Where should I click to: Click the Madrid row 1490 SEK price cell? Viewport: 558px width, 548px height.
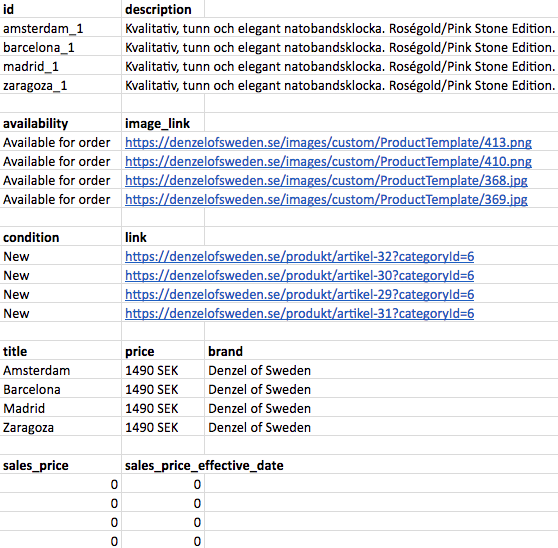pyautogui.click(x=163, y=409)
